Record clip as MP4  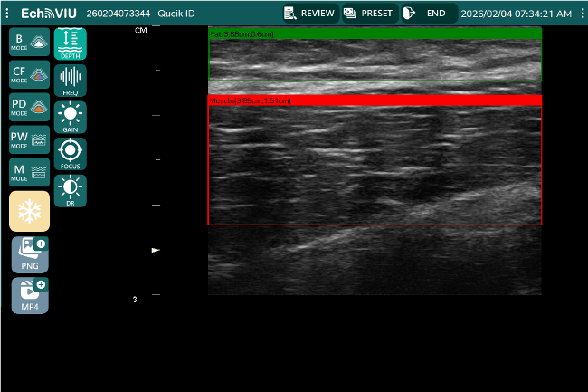click(30, 296)
